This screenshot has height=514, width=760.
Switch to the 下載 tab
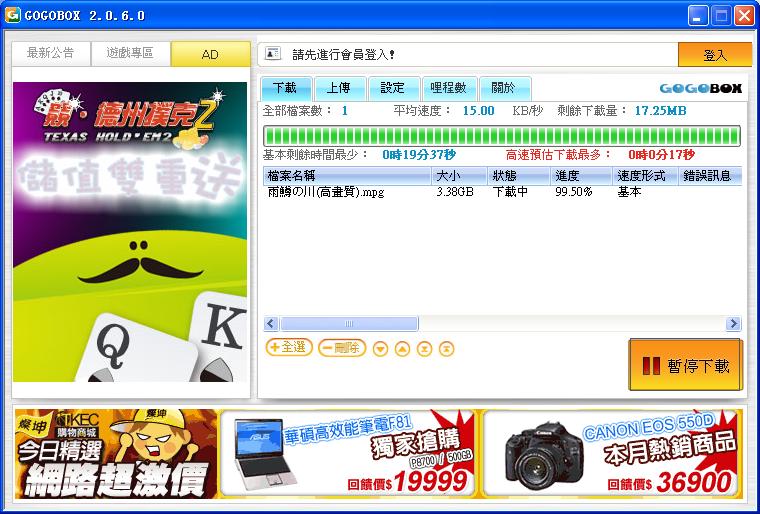point(286,89)
